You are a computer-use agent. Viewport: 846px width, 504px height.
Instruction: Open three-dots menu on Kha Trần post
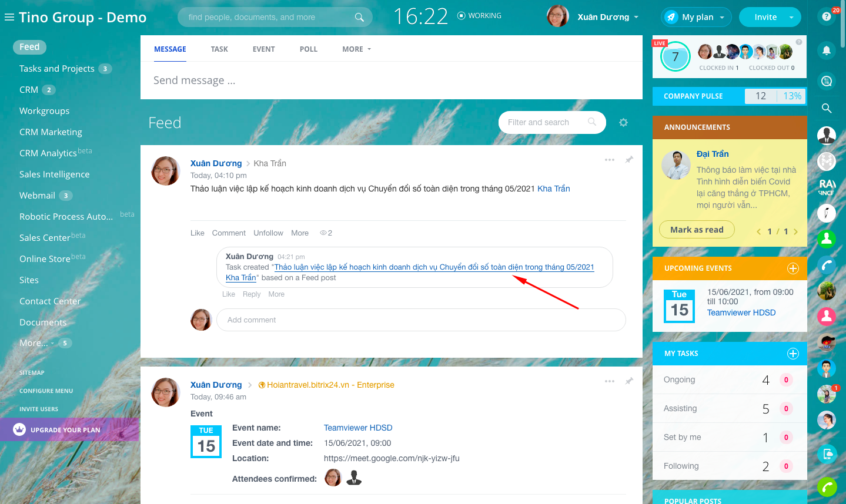610,160
